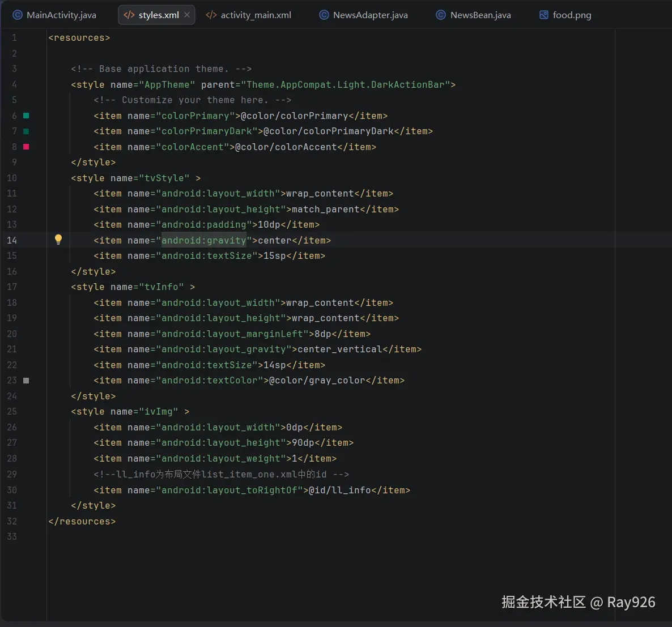Click the pink colorAccent gutter swatch

(x=26, y=147)
